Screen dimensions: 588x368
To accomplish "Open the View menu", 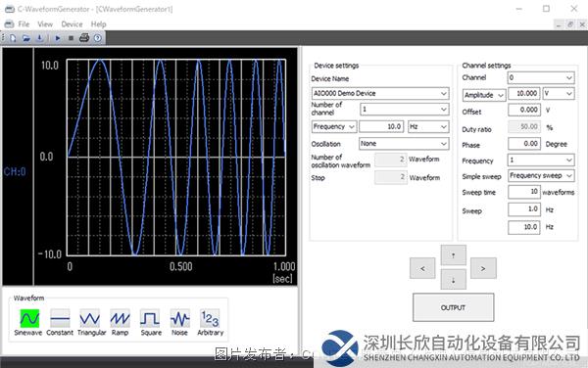I will [45, 24].
